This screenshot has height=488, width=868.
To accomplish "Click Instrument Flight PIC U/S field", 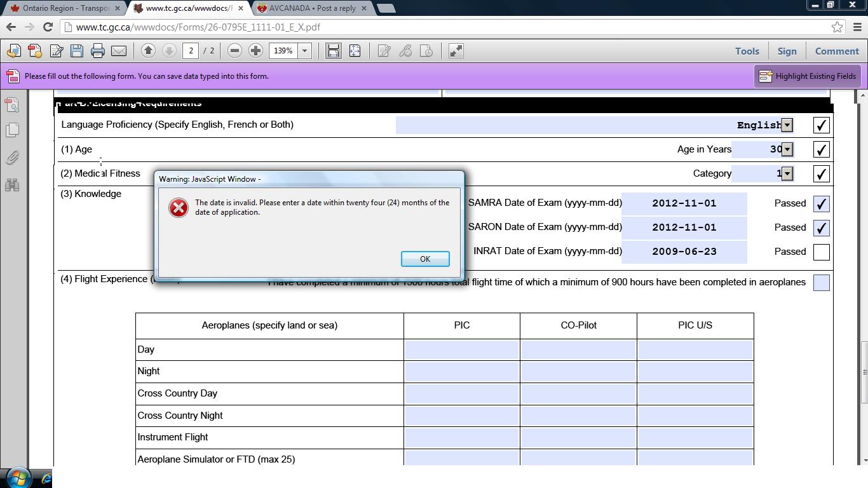I will (695, 437).
